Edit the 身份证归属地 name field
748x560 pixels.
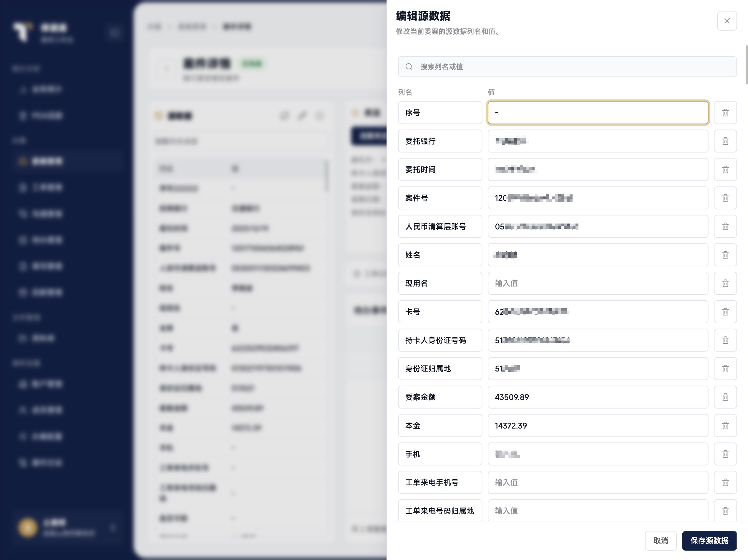click(x=440, y=368)
